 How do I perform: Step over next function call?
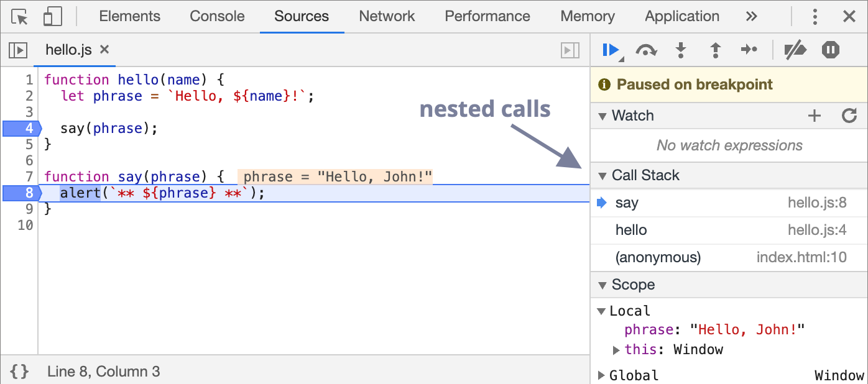[x=646, y=50]
